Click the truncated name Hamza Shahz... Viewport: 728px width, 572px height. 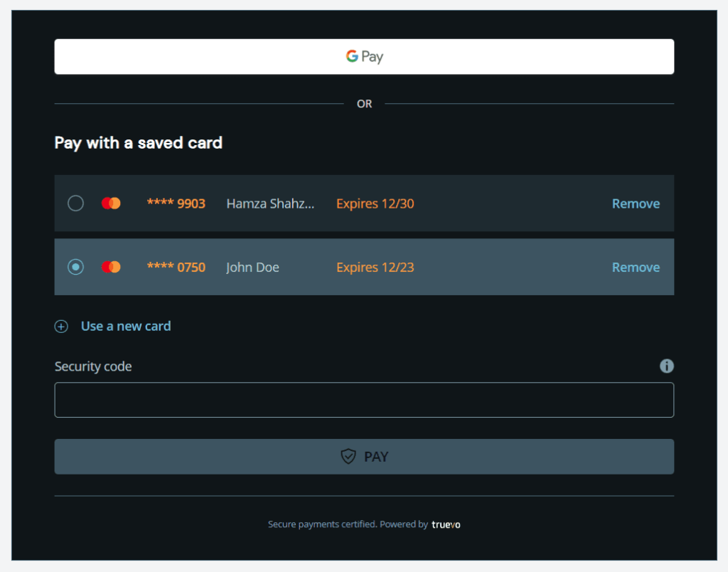click(270, 203)
